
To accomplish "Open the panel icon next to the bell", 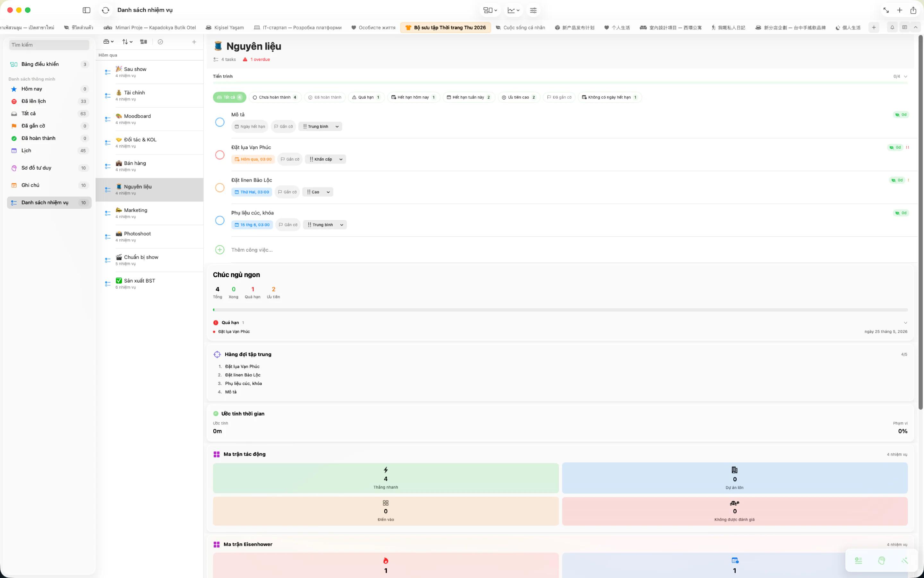I will tap(904, 28).
